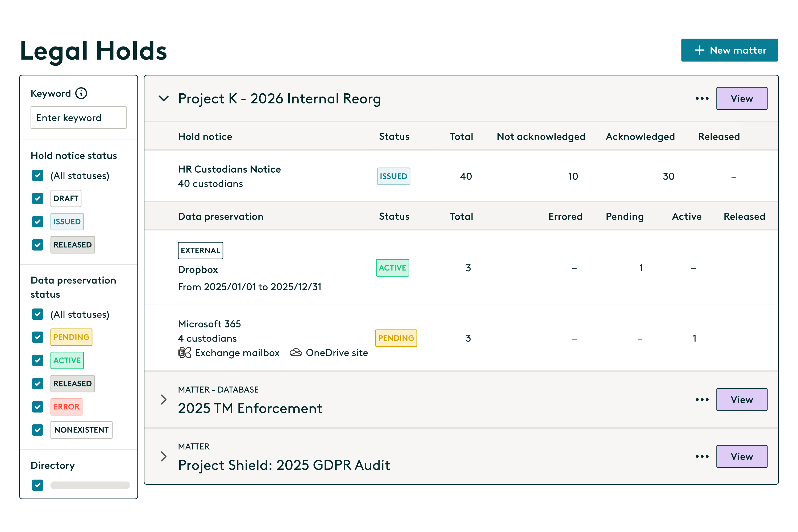This screenshot has width=798, height=532.
Task: Open more options for 2025 TM Enforcement
Action: [x=702, y=399]
